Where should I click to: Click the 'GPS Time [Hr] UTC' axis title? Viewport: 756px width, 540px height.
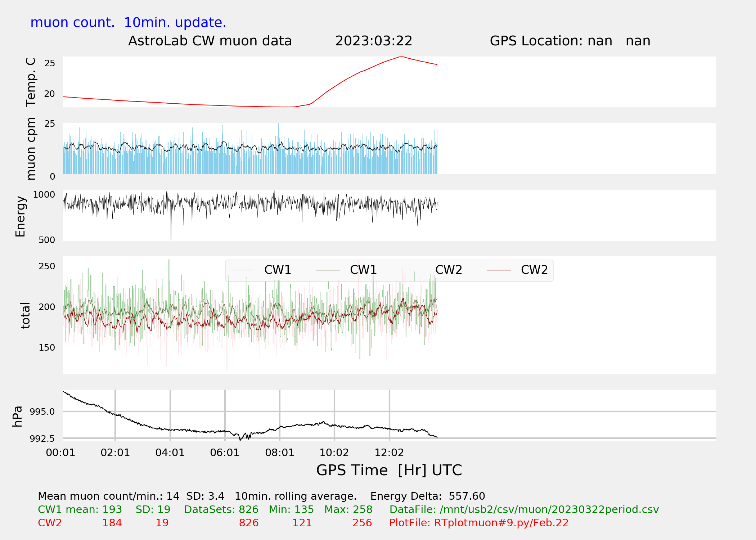click(389, 470)
